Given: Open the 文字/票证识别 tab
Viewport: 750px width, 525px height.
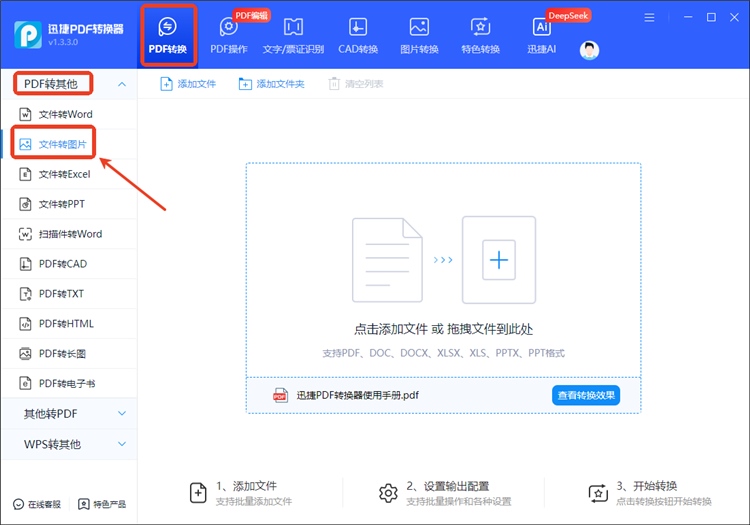Looking at the screenshot, I should (x=293, y=35).
